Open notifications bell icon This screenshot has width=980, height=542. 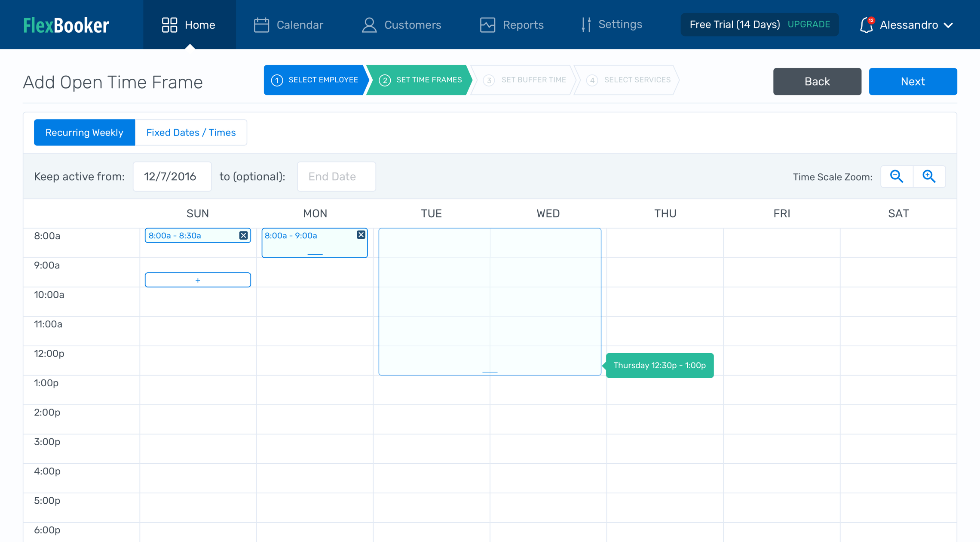click(x=866, y=25)
